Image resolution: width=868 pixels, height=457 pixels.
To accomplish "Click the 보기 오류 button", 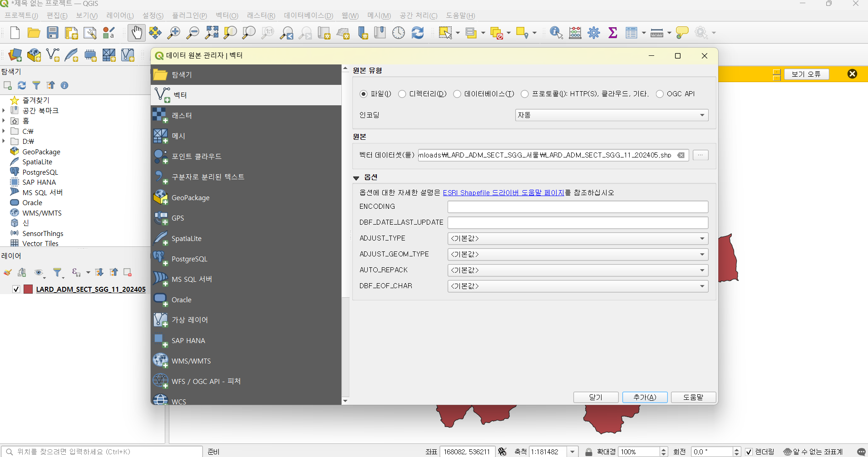I will point(807,74).
